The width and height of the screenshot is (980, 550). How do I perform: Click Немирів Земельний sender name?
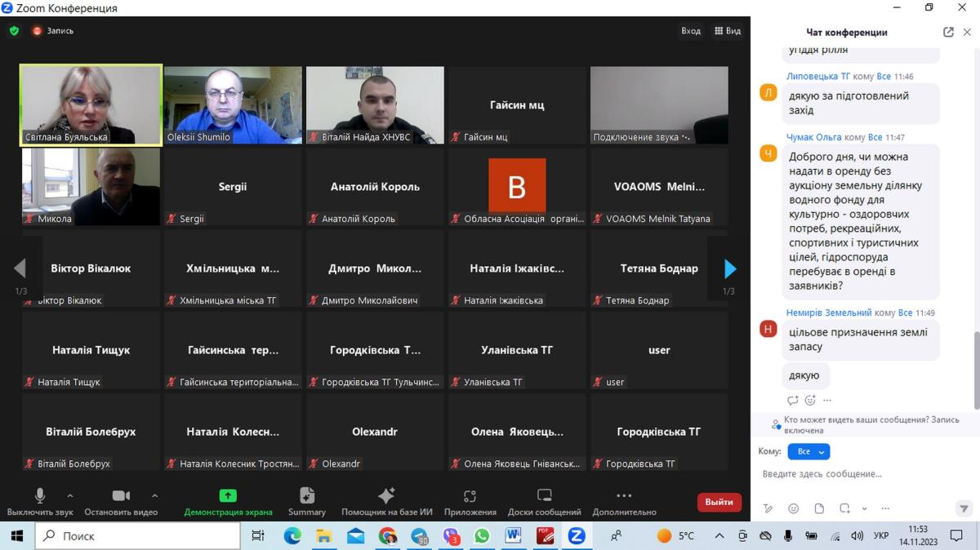pyautogui.click(x=829, y=313)
